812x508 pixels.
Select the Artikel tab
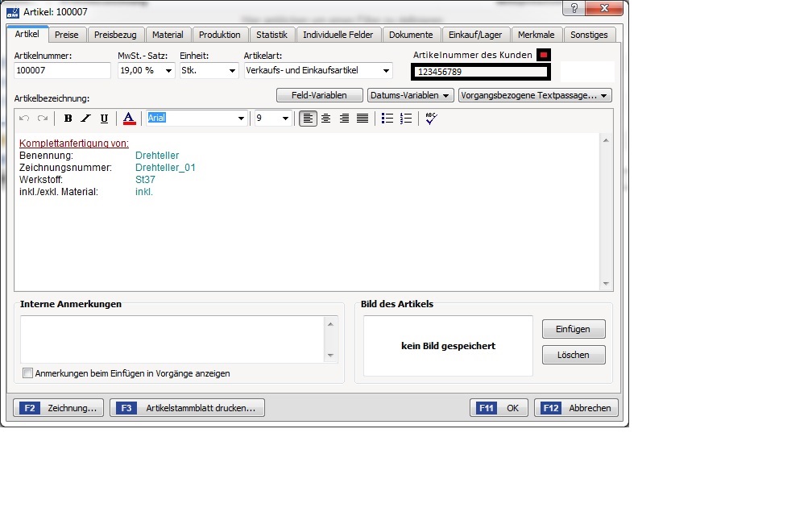click(27, 34)
